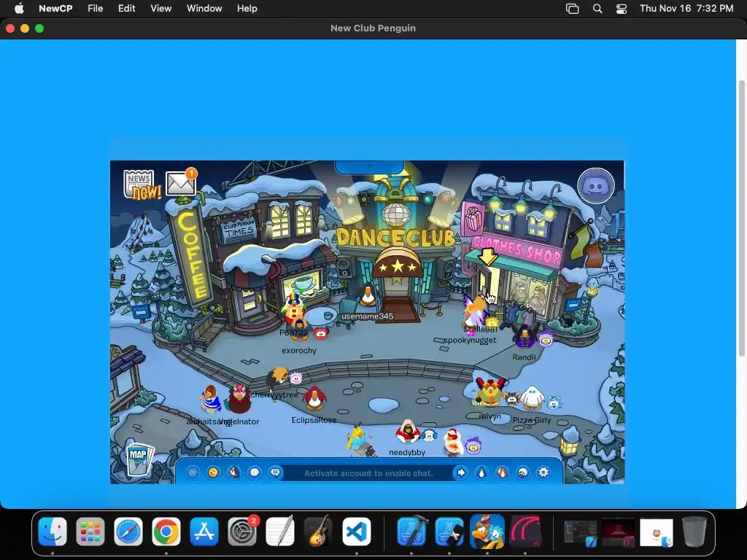Open the Apple menu
747x560 pixels.
[x=19, y=8]
